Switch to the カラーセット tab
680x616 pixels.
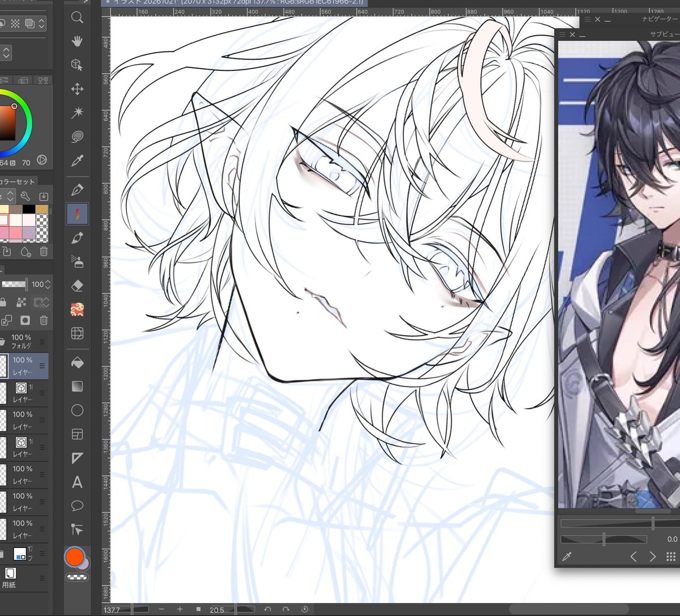click(18, 181)
